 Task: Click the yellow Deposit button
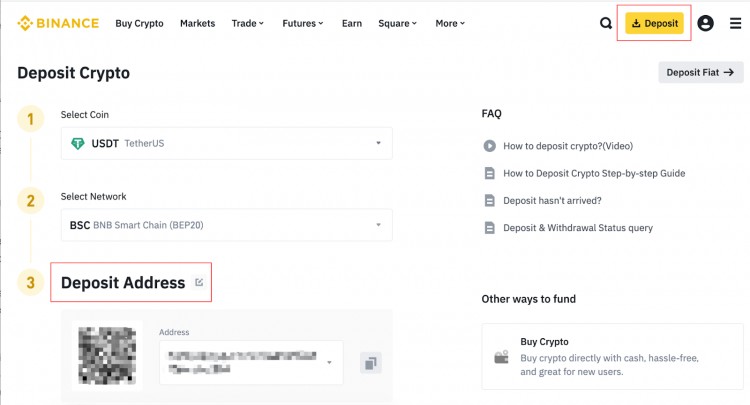click(x=654, y=23)
